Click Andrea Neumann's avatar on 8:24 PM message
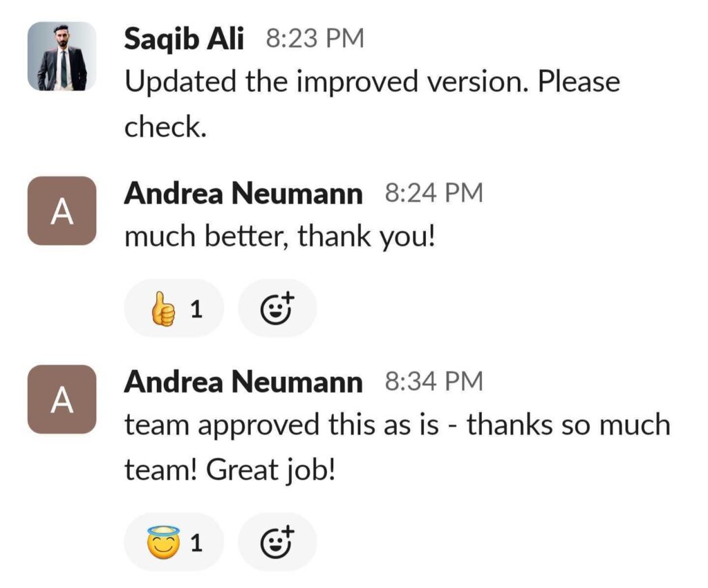 [62, 211]
